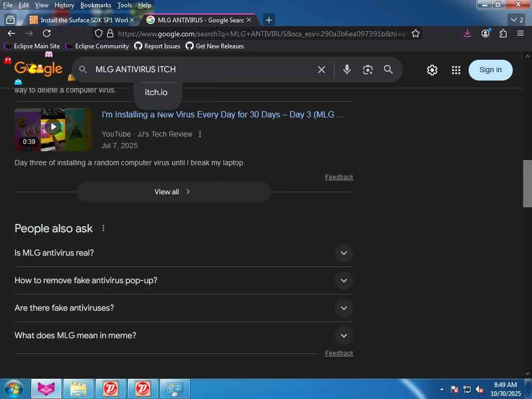Expand "Are there fake antiviruses?" question
532x399 pixels.
(x=183, y=308)
